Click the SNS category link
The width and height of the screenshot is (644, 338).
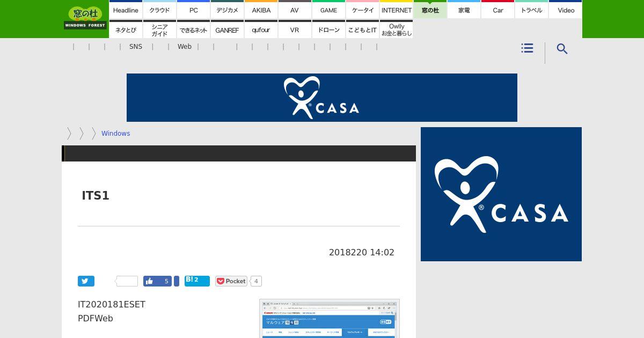pos(136,47)
